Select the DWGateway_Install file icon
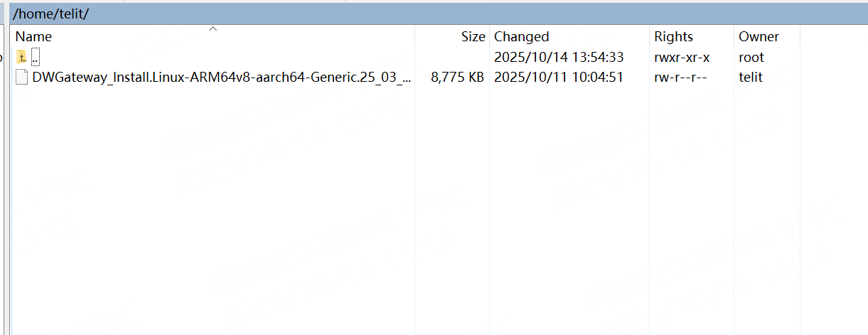 point(22,78)
